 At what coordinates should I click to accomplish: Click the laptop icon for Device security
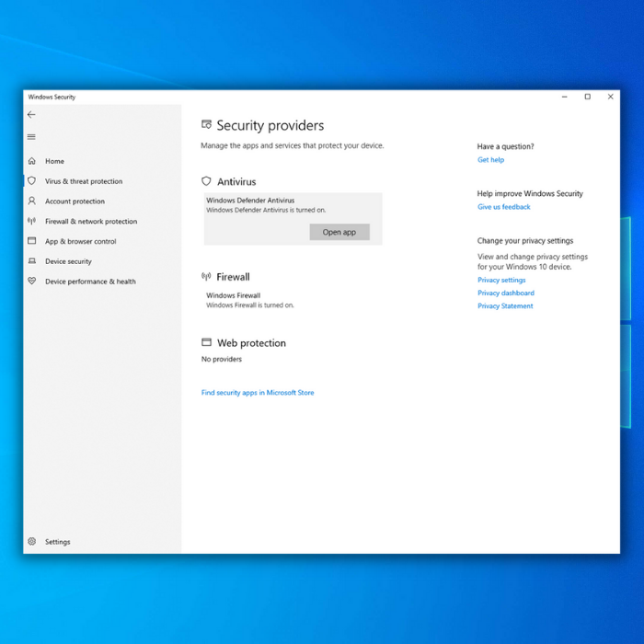[x=31, y=260]
